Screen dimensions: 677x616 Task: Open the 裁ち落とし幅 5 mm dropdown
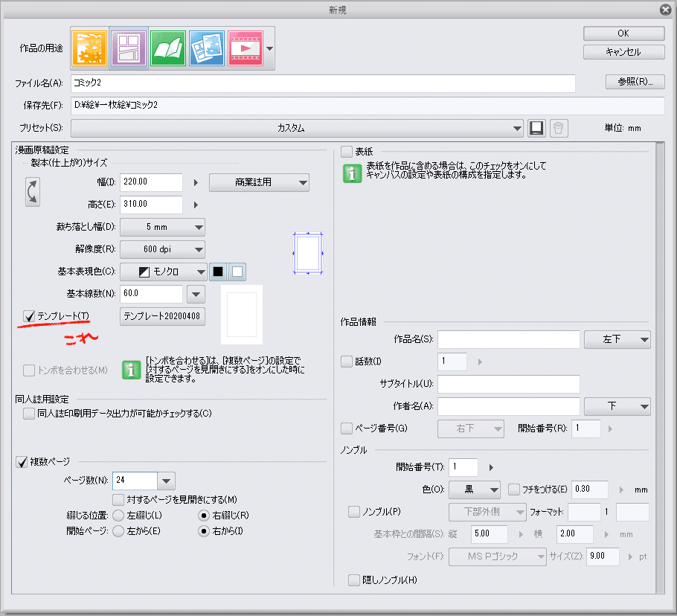pos(162,227)
